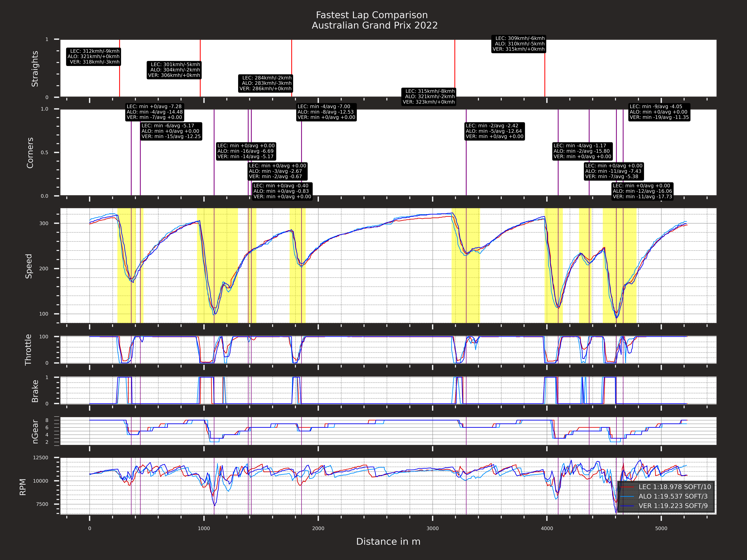Click corner annotation 'VER: min -11/avg -17.73'
Image resolution: width=747 pixels, height=560 pixels.
point(643,197)
